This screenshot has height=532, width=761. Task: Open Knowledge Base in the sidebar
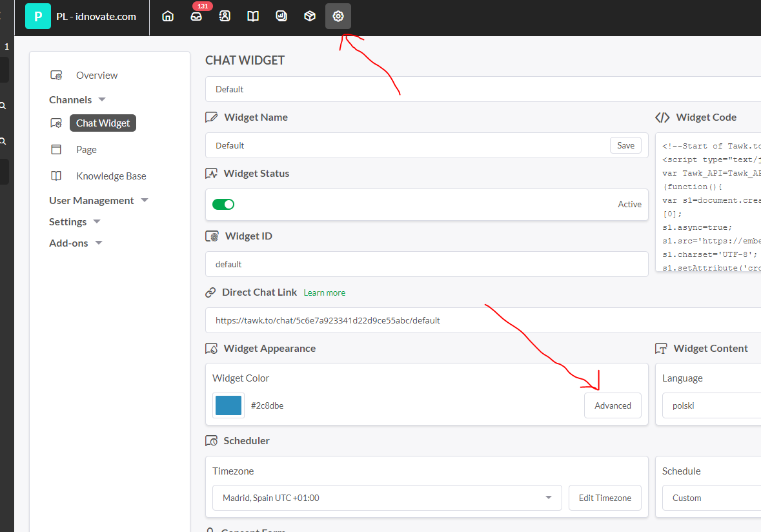pyautogui.click(x=111, y=176)
